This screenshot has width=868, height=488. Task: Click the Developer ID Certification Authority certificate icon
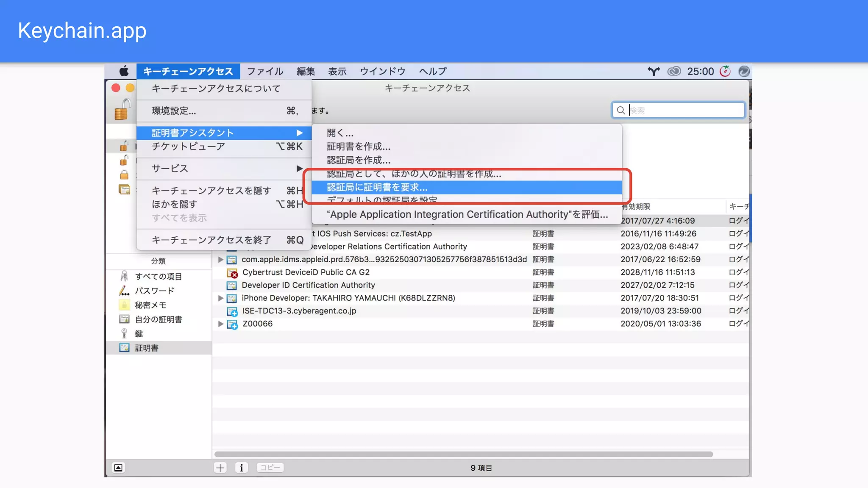[x=231, y=285]
